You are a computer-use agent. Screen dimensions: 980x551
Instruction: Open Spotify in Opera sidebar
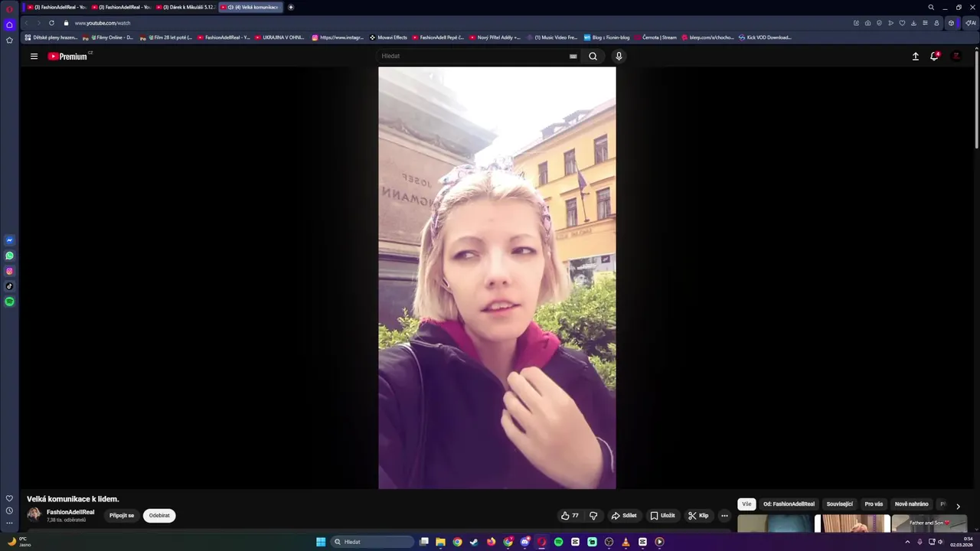[x=9, y=302]
